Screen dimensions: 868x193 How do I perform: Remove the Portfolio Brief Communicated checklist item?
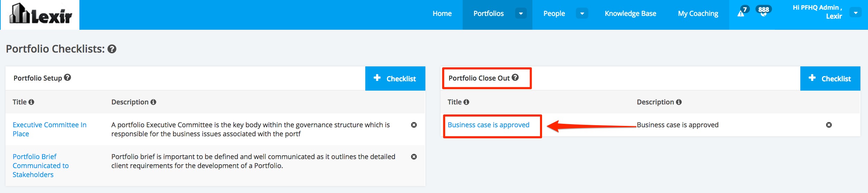(x=414, y=157)
